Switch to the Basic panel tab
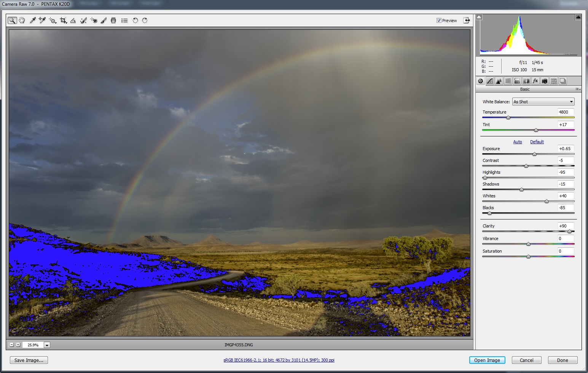Screen dimensions: 588x373 [x=481, y=81]
